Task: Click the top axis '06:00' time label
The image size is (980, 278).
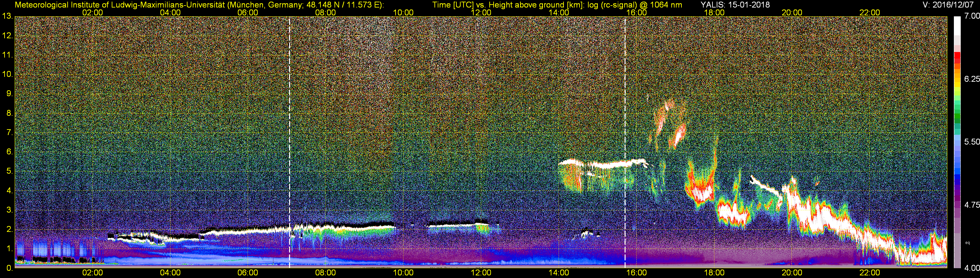Action: (x=248, y=12)
